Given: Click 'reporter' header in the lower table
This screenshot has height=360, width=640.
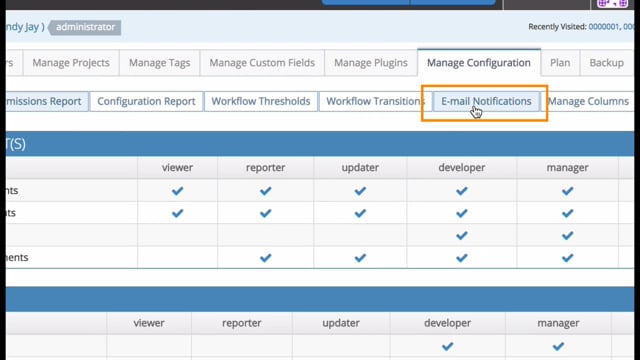Looking at the screenshot, I should (242, 323).
